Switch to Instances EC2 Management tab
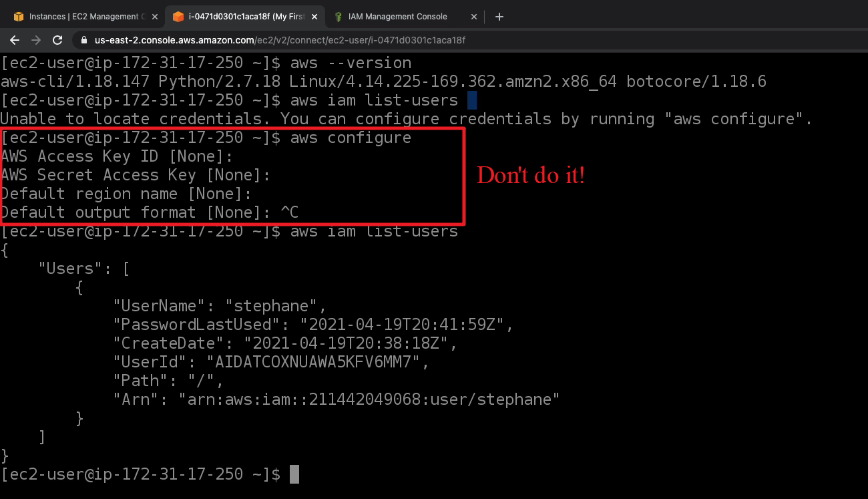The height and width of the screenshot is (499, 868). point(87,17)
